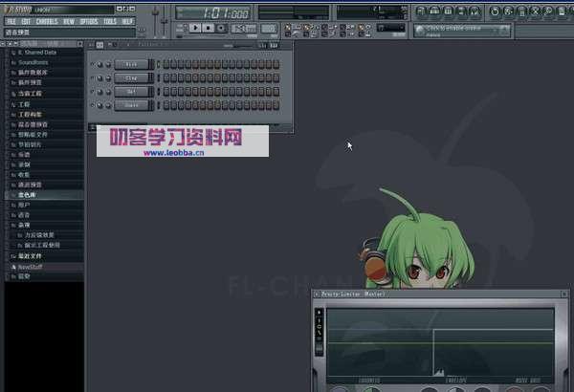Mute the Hat channel with its green LED

tap(92, 92)
